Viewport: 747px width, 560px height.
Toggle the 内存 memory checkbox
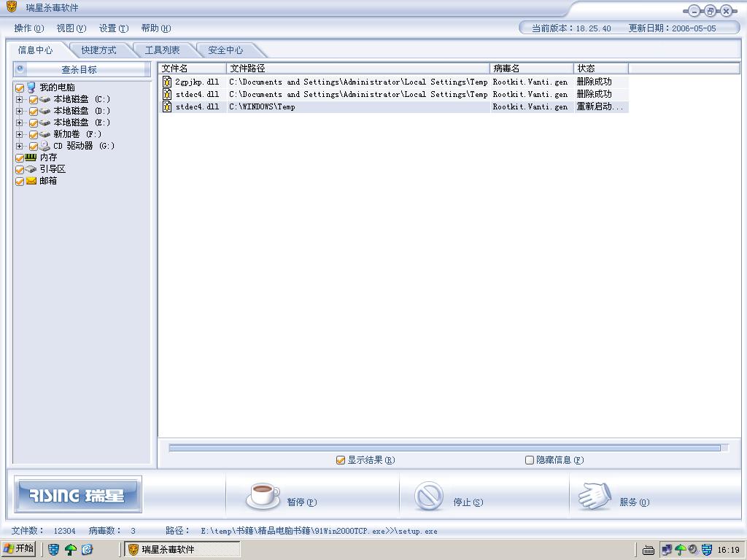tap(20, 158)
